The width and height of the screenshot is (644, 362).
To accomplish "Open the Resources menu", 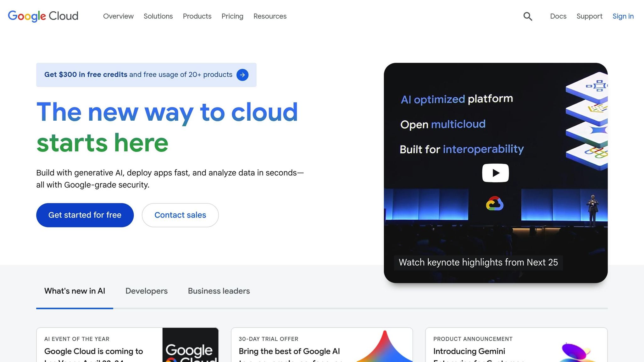I will coord(269,16).
